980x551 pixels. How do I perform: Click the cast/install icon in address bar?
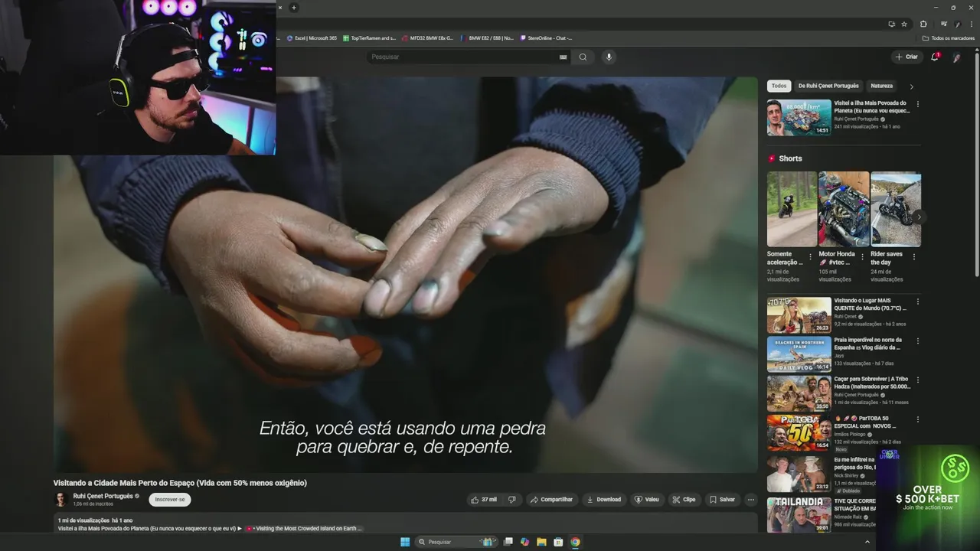click(891, 24)
